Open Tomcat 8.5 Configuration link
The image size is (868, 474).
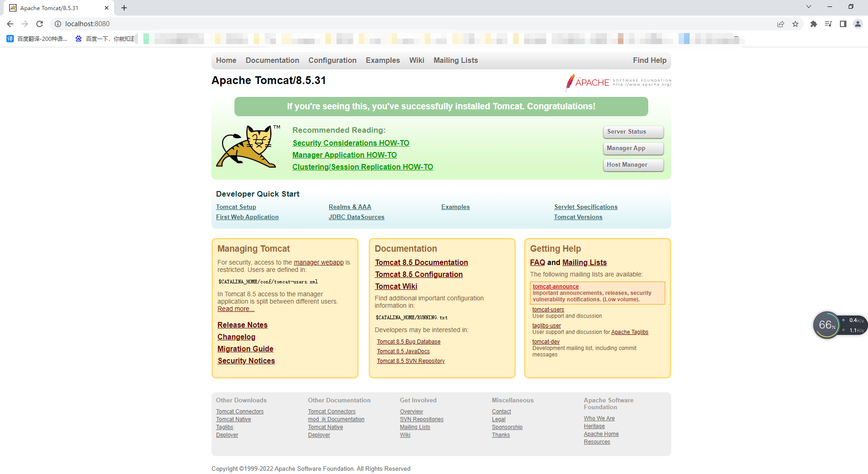click(x=419, y=275)
